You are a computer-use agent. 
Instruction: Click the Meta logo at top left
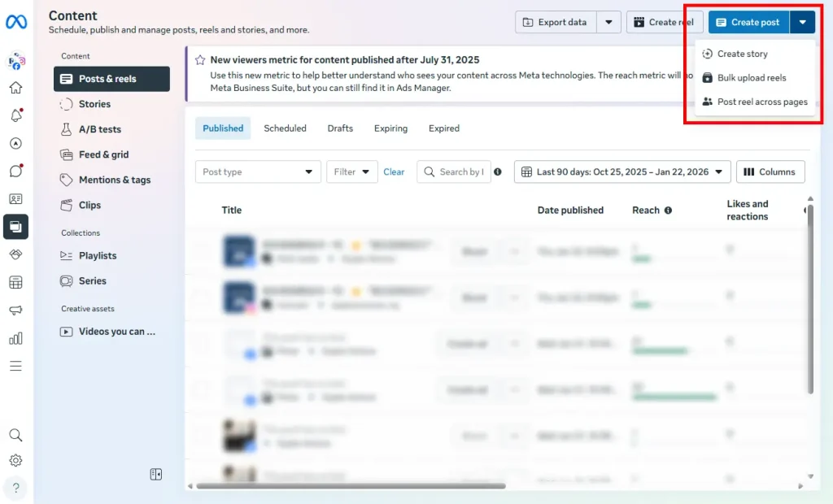(x=16, y=23)
